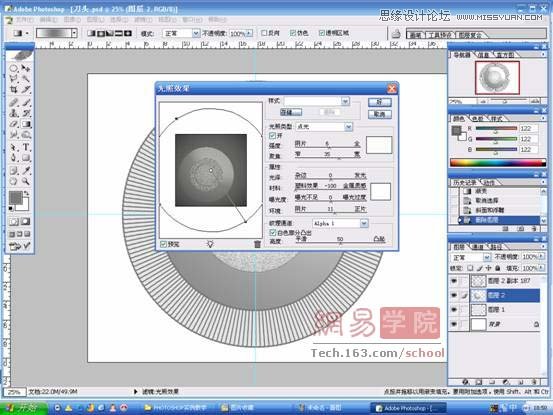
Task: Toggle the light 开 (On) checkbox
Action: (x=272, y=135)
